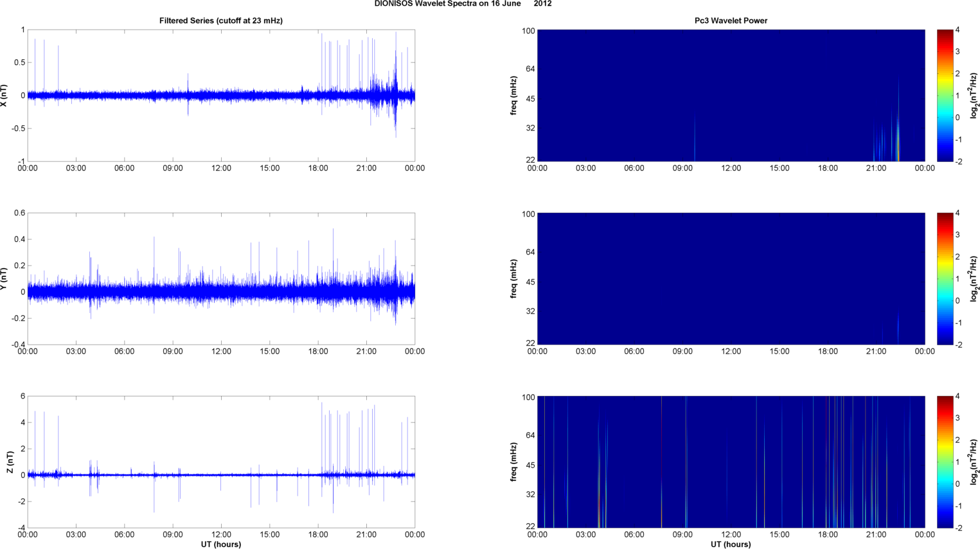
Task: Click log2(nT²/Hz) label beside top colorbar
Action: click(x=974, y=95)
